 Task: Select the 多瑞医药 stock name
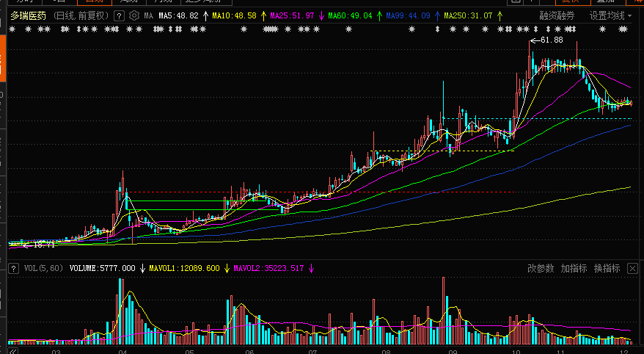pos(29,16)
